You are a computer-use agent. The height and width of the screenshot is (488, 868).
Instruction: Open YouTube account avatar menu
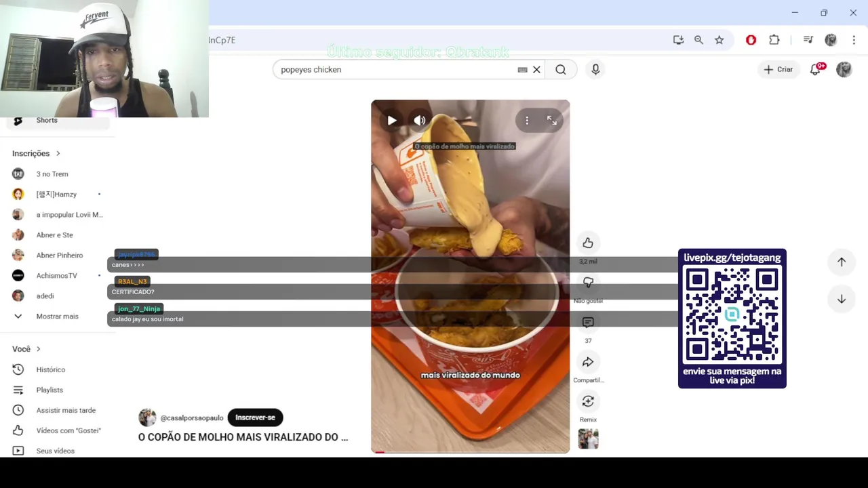[x=844, y=69]
